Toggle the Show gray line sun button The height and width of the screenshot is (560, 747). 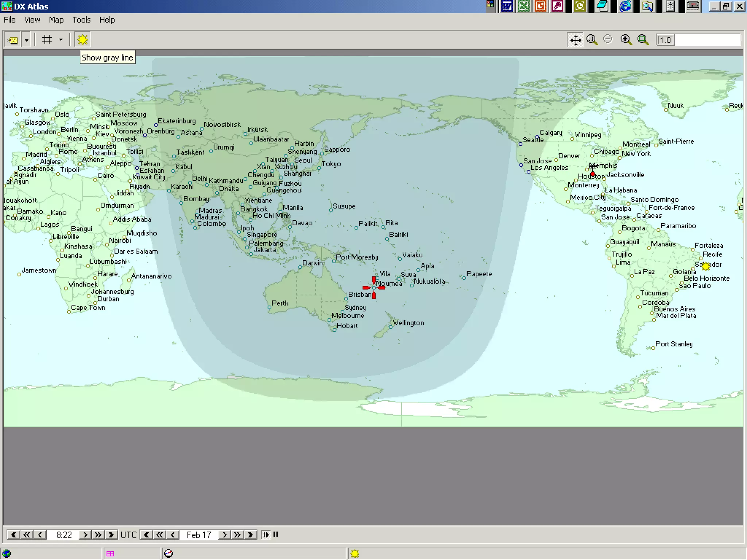(x=83, y=40)
